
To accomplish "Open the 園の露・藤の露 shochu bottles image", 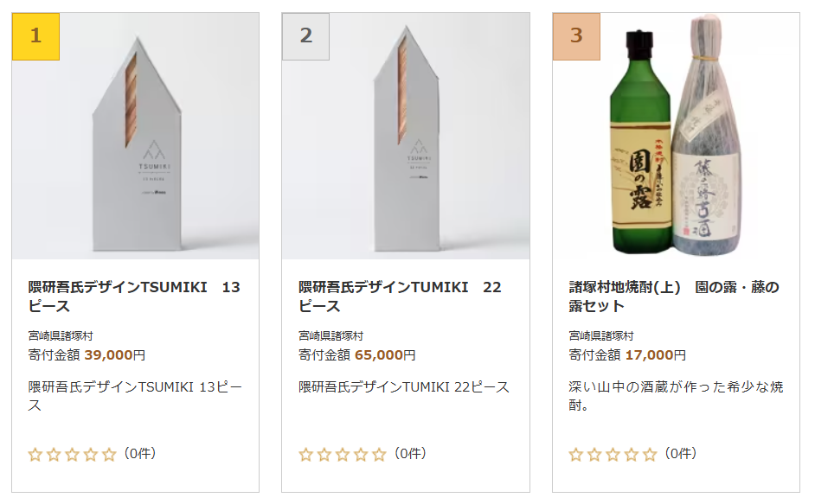I will point(677,136).
